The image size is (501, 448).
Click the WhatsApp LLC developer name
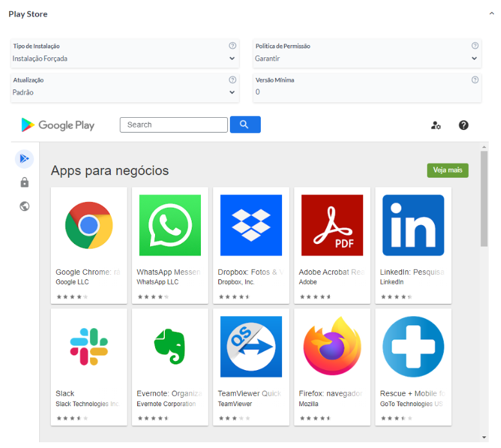(x=158, y=282)
